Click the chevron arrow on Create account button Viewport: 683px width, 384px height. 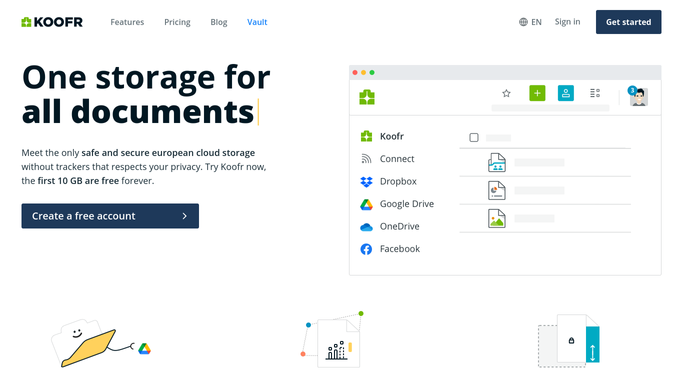tap(185, 216)
